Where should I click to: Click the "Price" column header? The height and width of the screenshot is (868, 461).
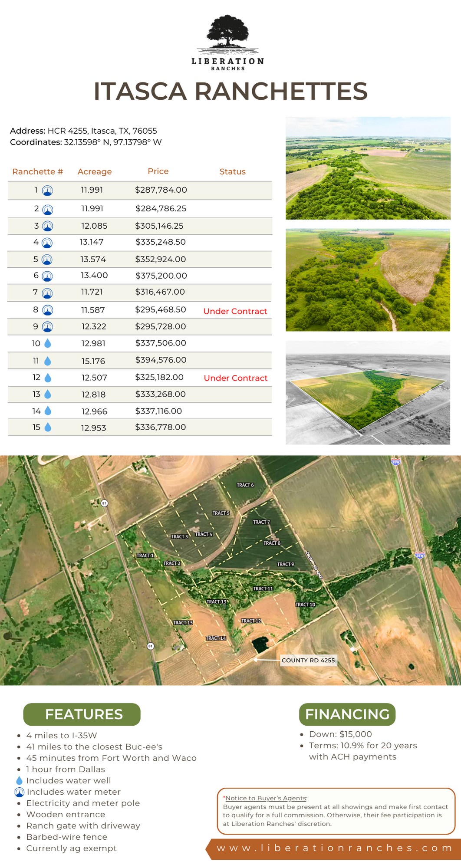(158, 171)
